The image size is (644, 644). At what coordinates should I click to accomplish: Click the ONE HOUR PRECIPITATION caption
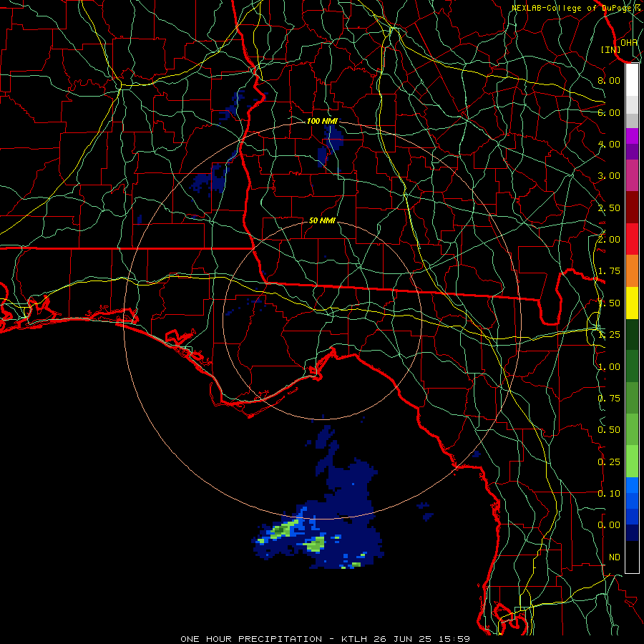pyautogui.click(x=251, y=639)
